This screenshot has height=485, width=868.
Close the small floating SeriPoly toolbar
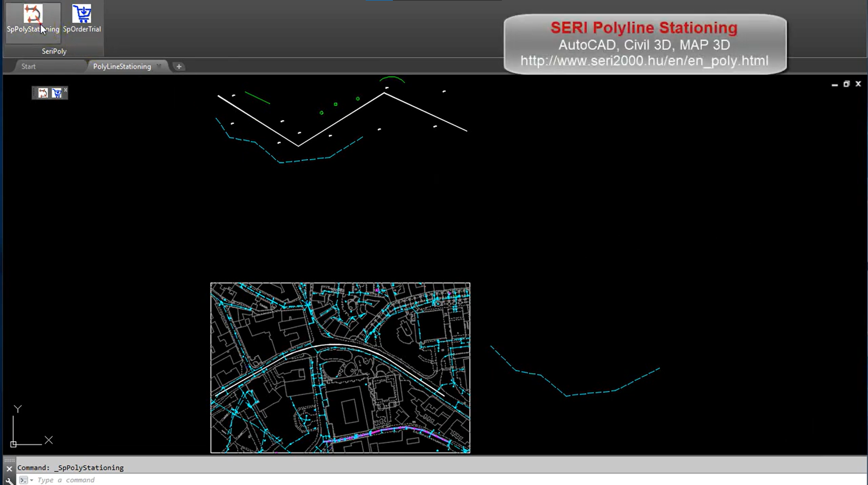66,90
